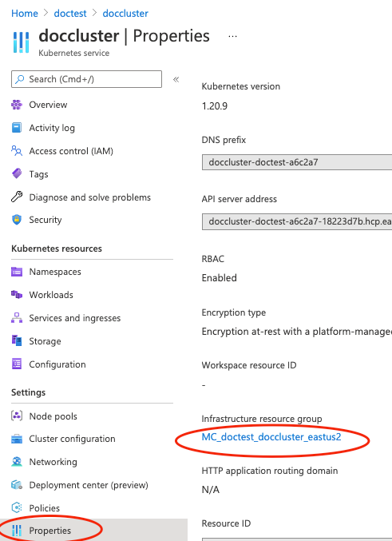392x541 pixels.
Task: Open Diagnose and solve problems wrench icon
Action: tap(17, 197)
